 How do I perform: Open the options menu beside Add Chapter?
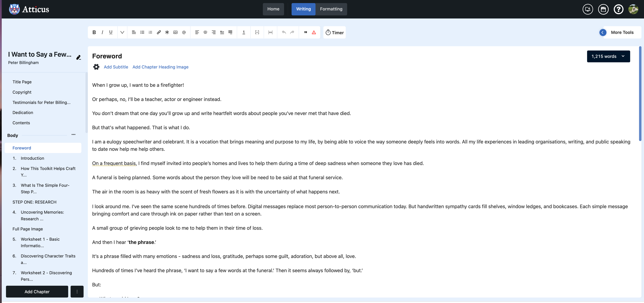(x=77, y=292)
